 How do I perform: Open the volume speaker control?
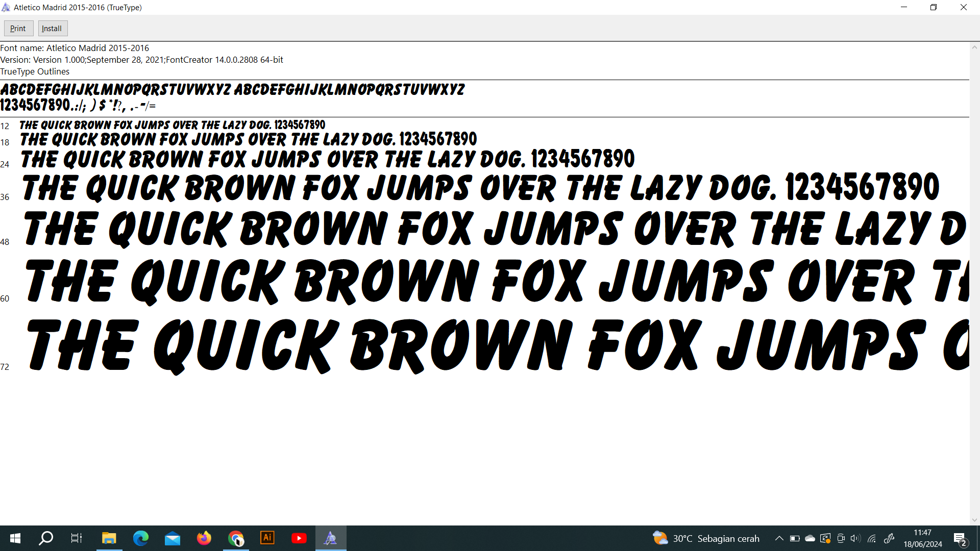click(855, 538)
